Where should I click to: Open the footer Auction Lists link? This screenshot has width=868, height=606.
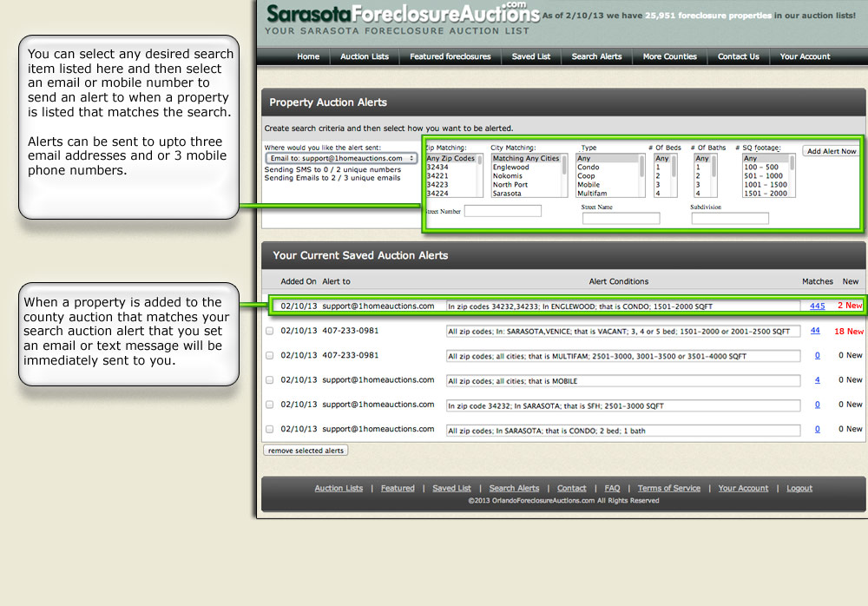click(339, 488)
